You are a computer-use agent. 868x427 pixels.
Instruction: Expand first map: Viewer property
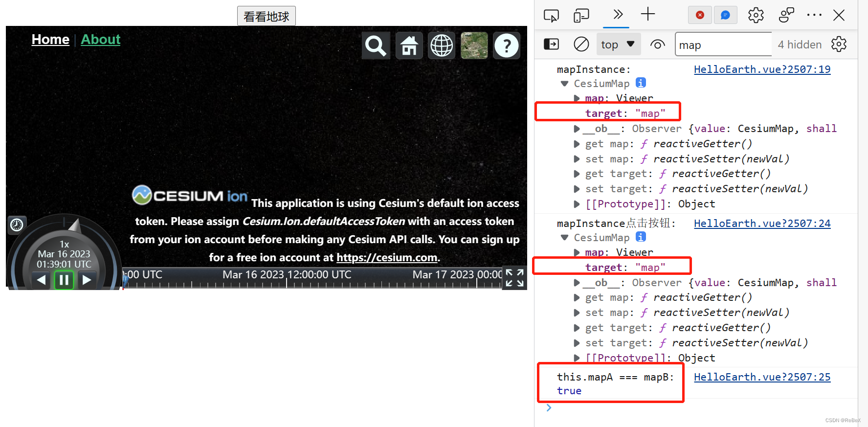pos(577,98)
